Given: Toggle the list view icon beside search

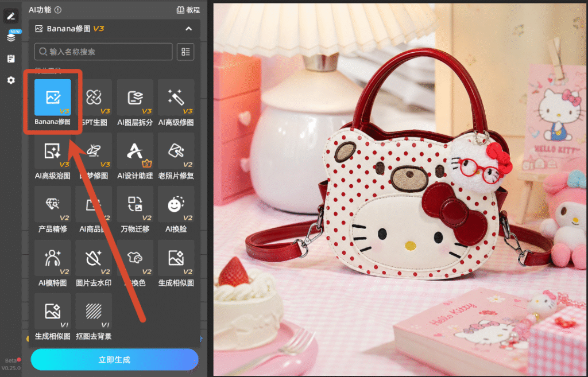Looking at the screenshot, I should 185,52.
